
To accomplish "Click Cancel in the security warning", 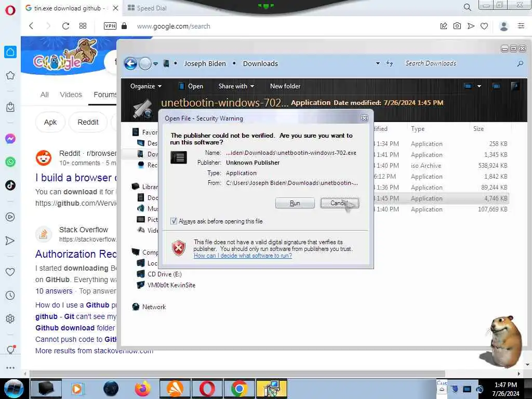I will pos(339,203).
